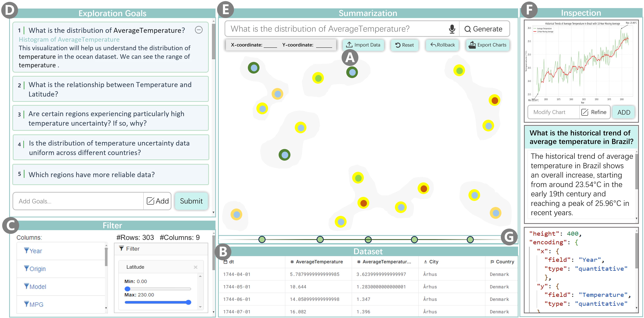Screen dimensions: 644x318
Task: Click the green-ringed node in the middle-left cluster
Action: 285,155
